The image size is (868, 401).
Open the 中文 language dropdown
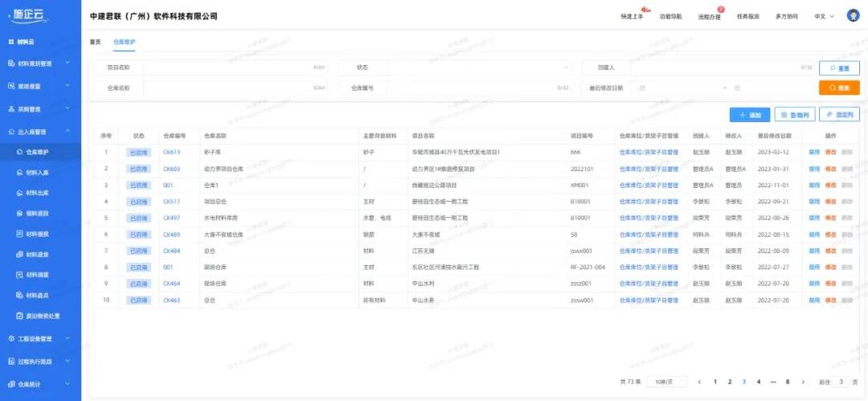(x=825, y=17)
